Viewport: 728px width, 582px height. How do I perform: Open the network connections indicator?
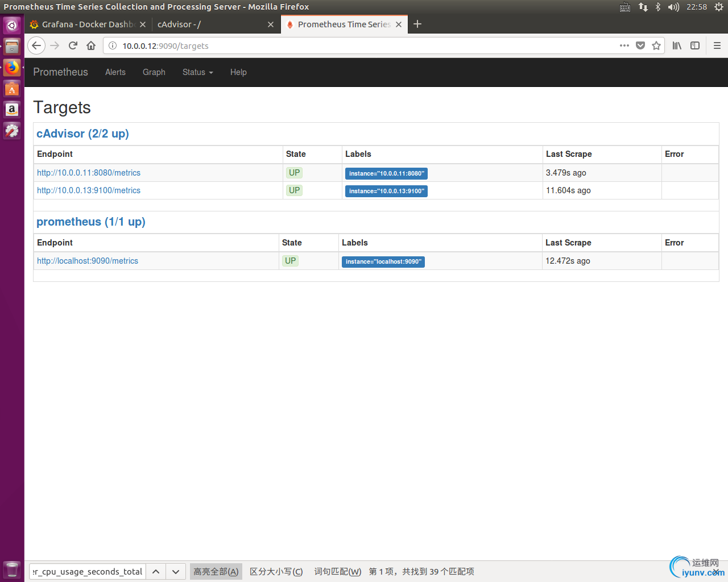click(643, 7)
